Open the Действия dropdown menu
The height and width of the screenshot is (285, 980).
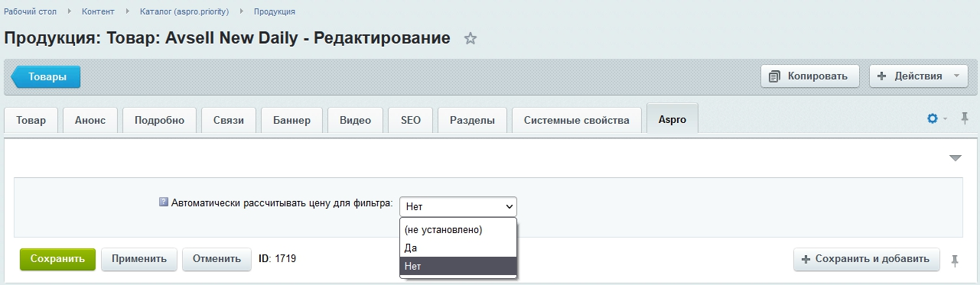tap(919, 76)
